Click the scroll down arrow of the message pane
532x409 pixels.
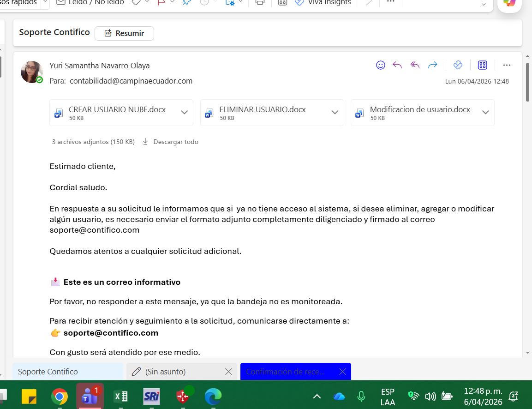(527, 353)
